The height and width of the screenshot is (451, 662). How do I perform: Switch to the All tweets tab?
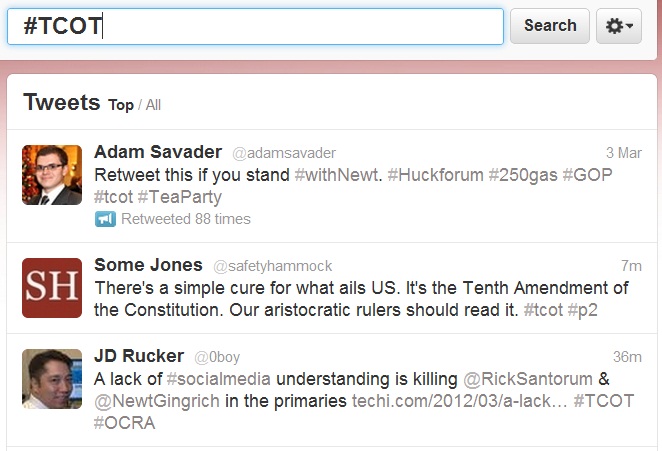coord(153,105)
